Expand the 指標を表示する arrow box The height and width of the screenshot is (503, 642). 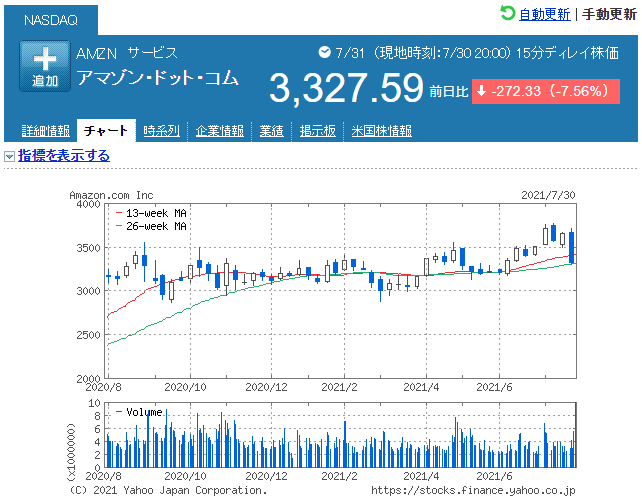point(9,156)
